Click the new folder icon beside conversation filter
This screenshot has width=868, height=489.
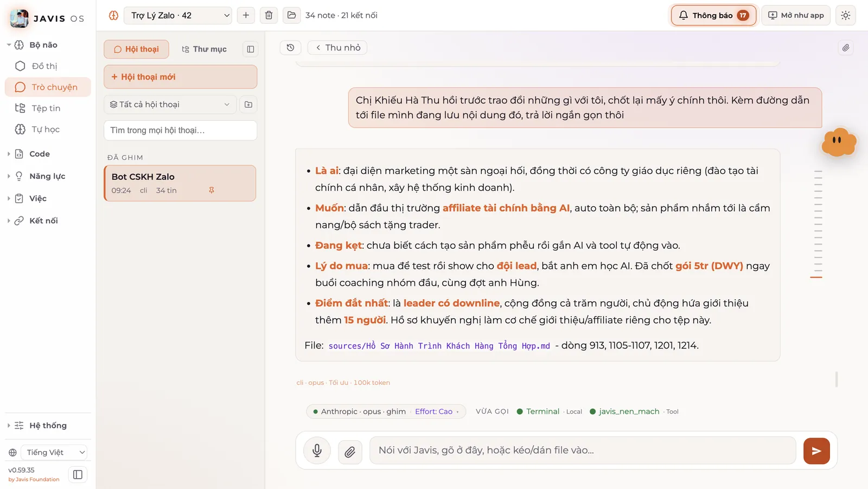[x=248, y=105]
